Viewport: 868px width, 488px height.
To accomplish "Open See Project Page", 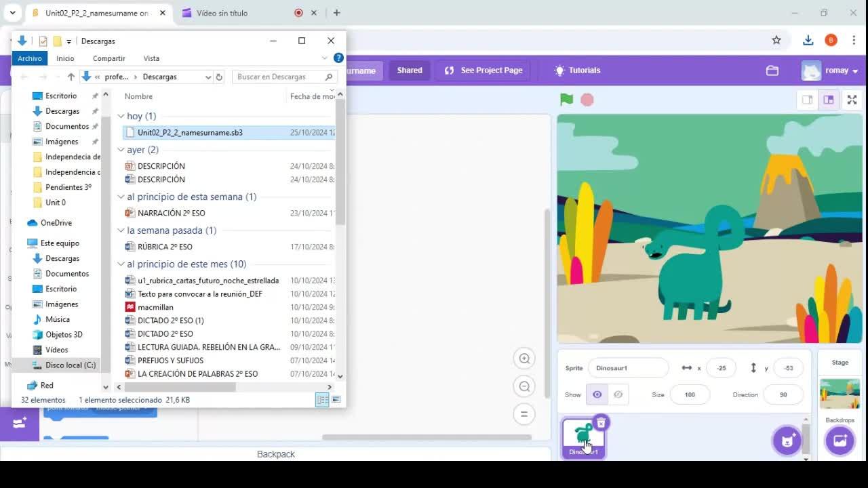I will 484,70.
